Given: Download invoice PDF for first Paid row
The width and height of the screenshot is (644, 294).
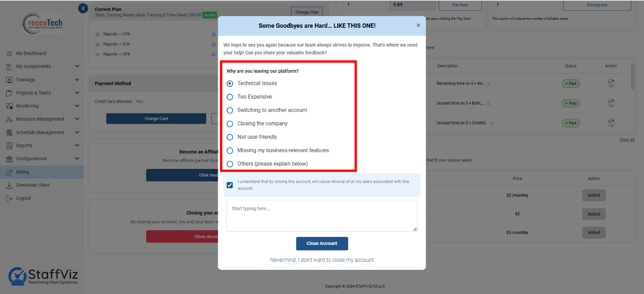Looking at the screenshot, I should point(611,83).
